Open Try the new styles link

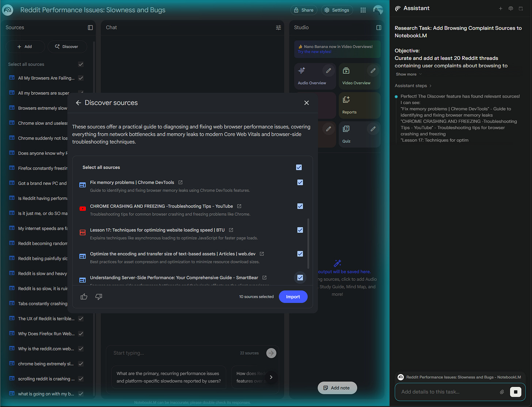click(x=315, y=52)
